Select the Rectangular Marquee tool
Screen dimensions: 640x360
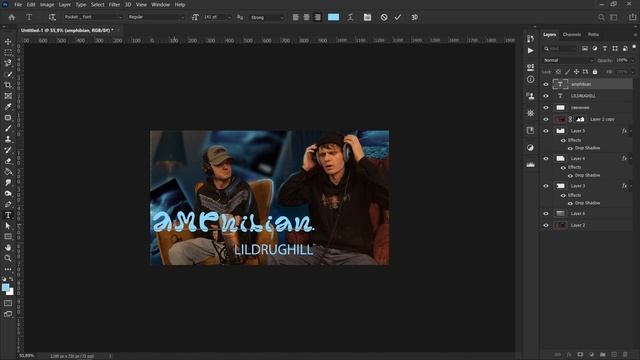[8, 53]
